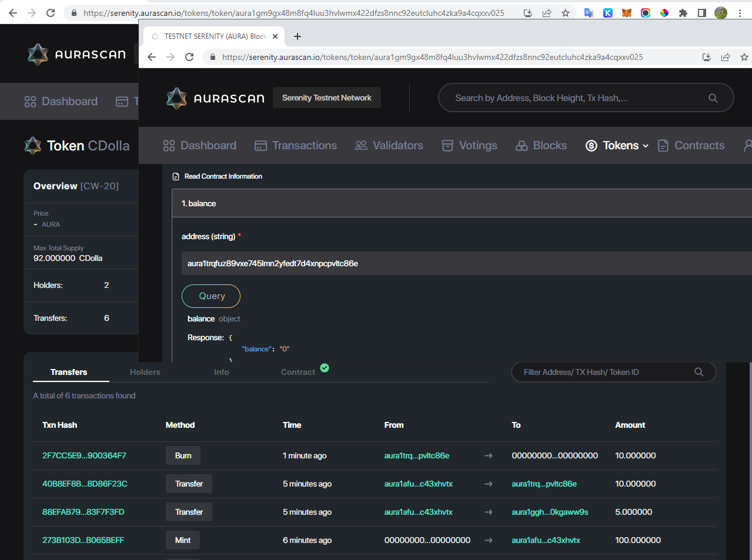752x560 pixels.
Task: Click the 100.000000 amount cell
Action: [638, 540]
